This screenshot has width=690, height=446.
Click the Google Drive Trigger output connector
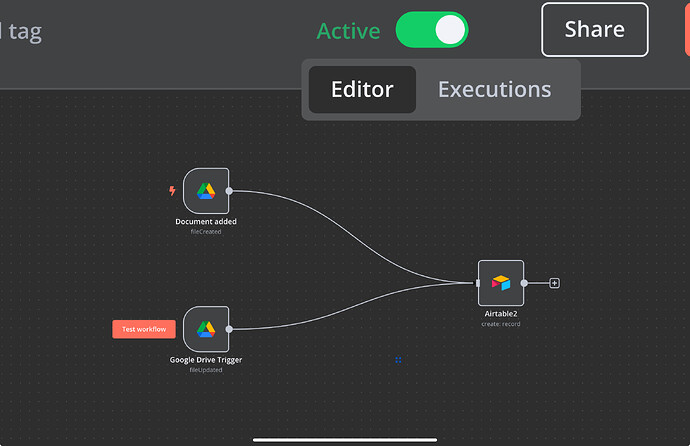click(x=229, y=329)
